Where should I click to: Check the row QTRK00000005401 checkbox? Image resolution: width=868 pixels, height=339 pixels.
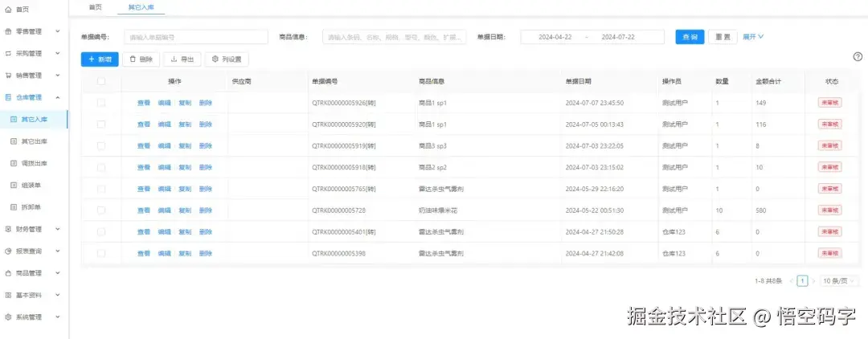click(x=100, y=231)
